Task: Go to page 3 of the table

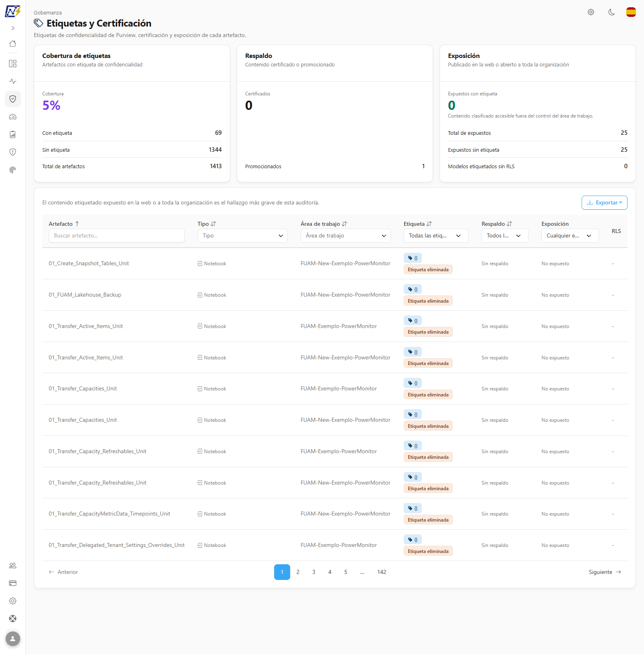Action: [x=314, y=572]
